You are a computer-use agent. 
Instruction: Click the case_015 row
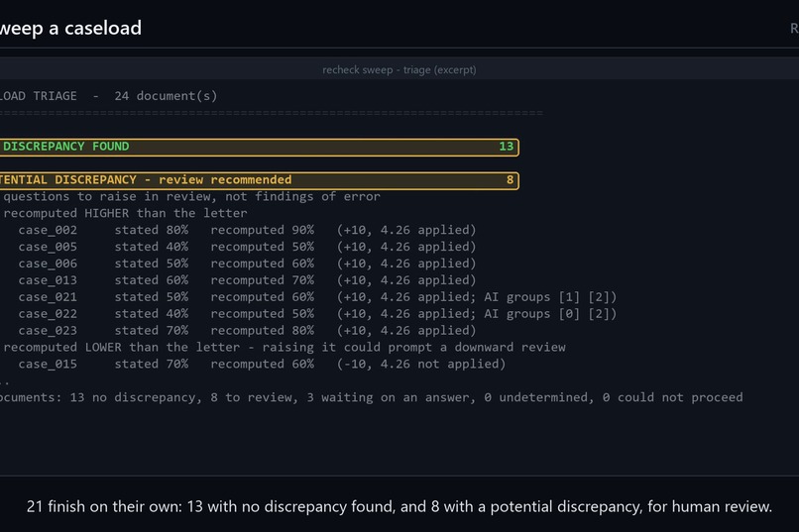click(262, 365)
